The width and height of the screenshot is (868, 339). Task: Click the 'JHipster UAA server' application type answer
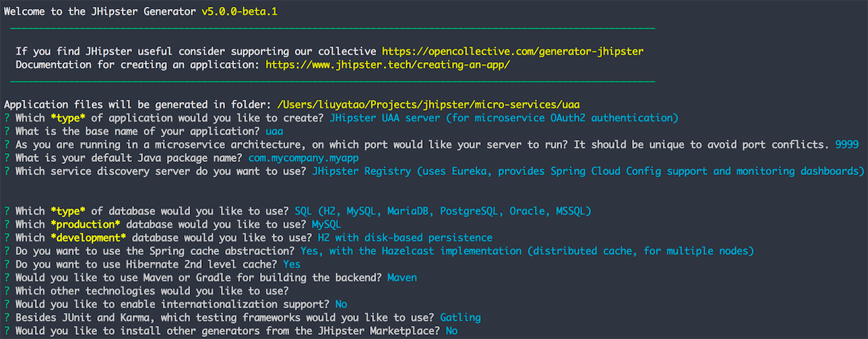(x=504, y=118)
